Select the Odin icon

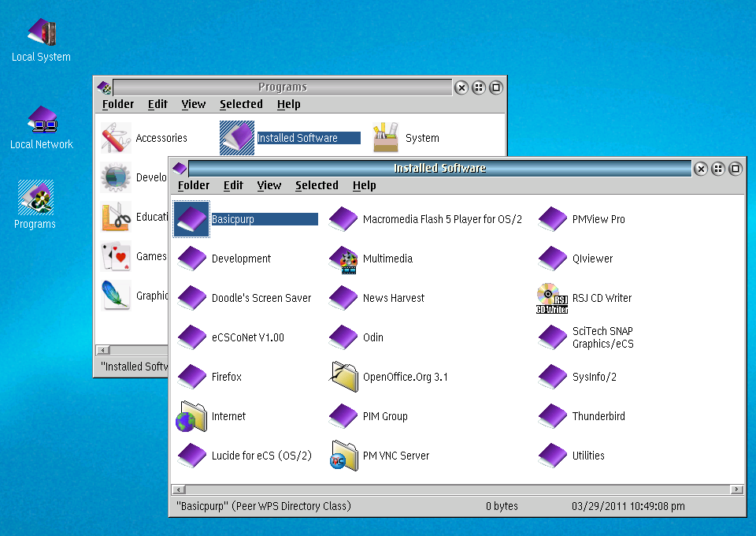tap(343, 337)
